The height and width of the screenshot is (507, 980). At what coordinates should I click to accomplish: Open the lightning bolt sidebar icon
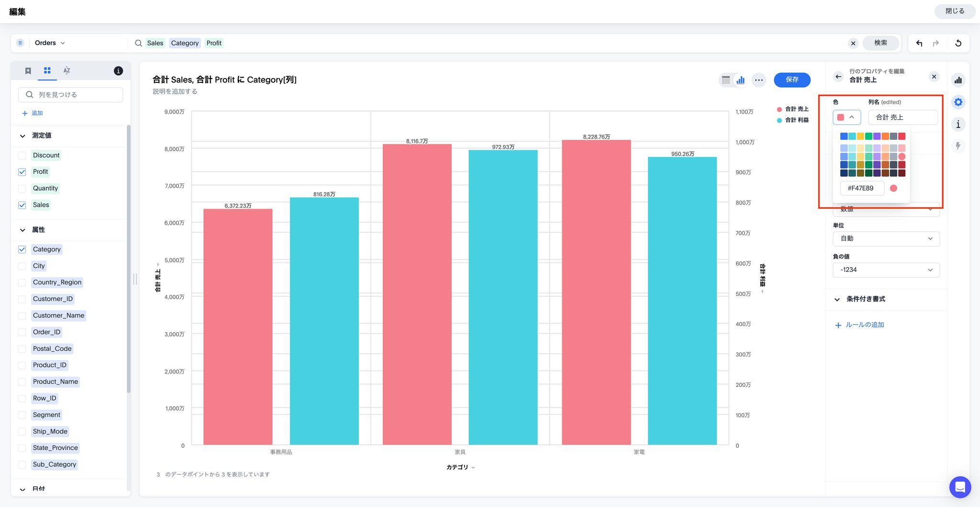958,146
